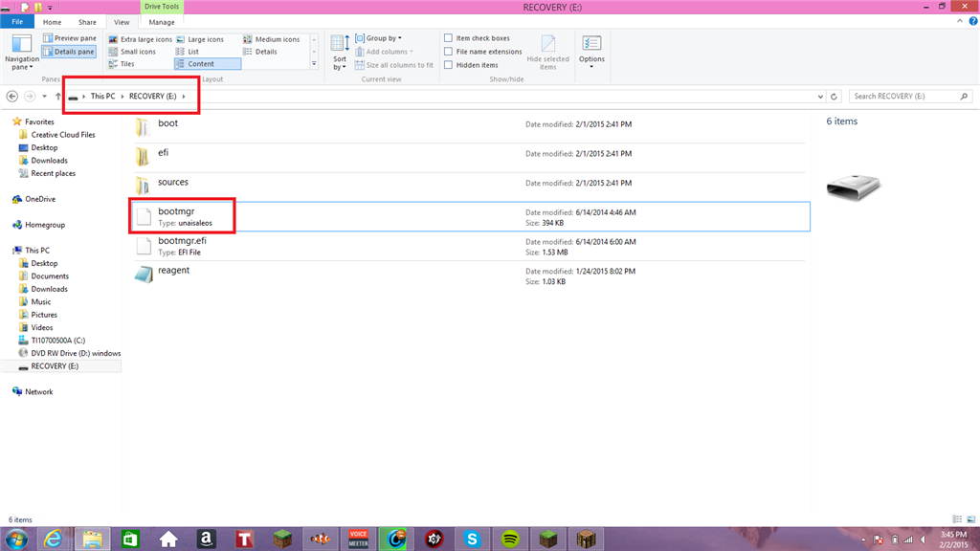Refresh the RECOVERY (E:) folder
Viewport: 980px width, 551px height.
(834, 97)
